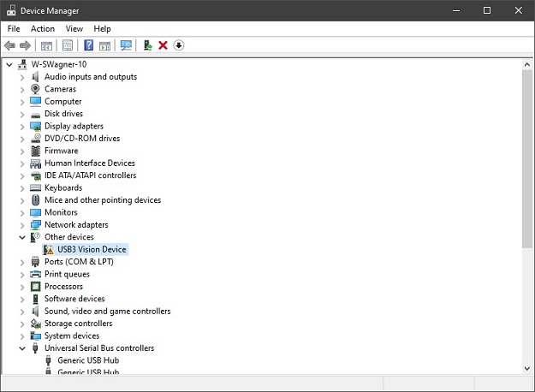Open the View menu

point(74,28)
